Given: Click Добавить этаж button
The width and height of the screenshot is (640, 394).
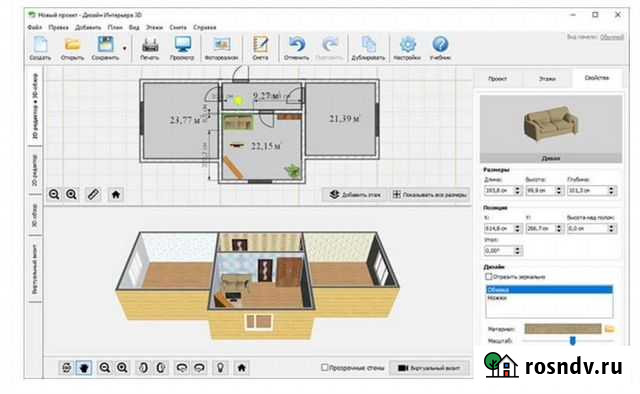Looking at the screenshot, I should point(356,195).
